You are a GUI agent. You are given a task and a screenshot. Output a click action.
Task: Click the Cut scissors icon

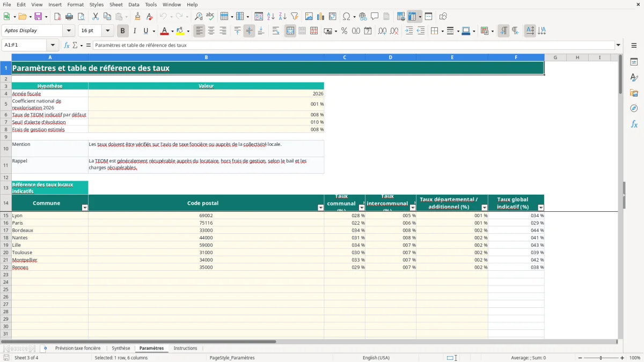(96, 17)
